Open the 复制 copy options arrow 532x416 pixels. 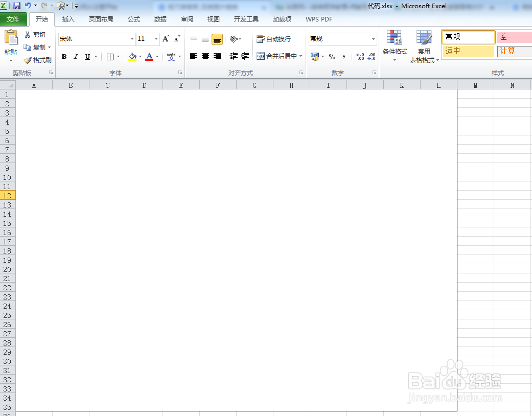[x=49, y=48]
